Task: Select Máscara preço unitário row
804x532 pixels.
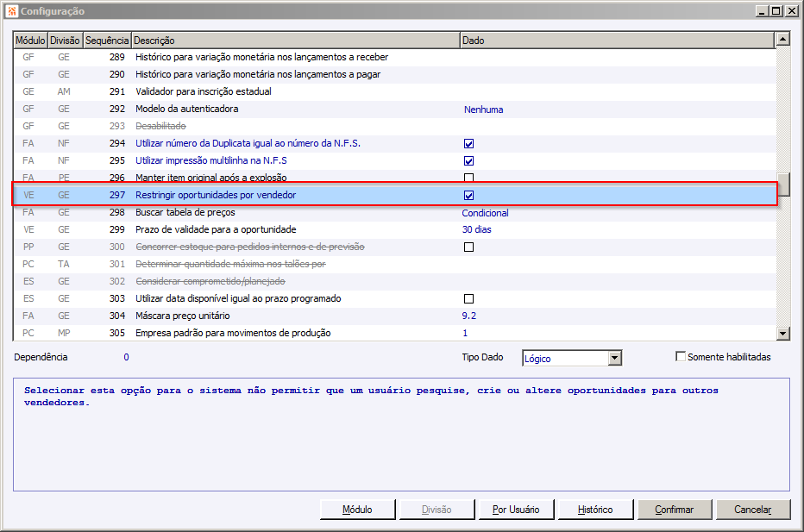Action: (394, 316)
